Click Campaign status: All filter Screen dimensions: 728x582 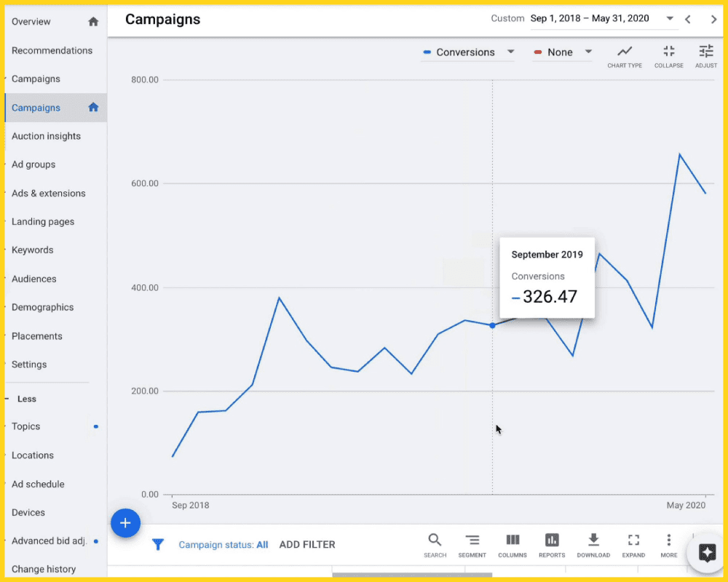[x=223, y=544]
